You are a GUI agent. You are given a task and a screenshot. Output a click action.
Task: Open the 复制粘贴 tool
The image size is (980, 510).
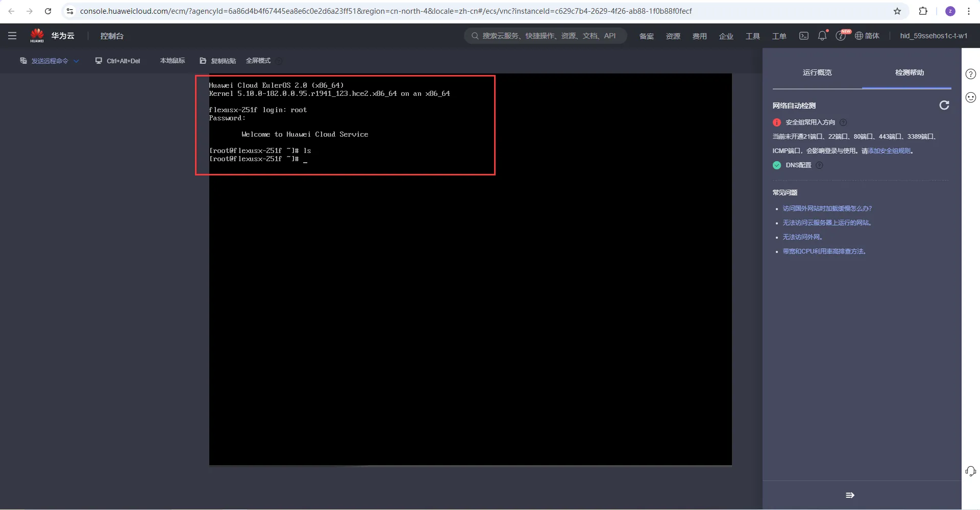pos(218,61)
